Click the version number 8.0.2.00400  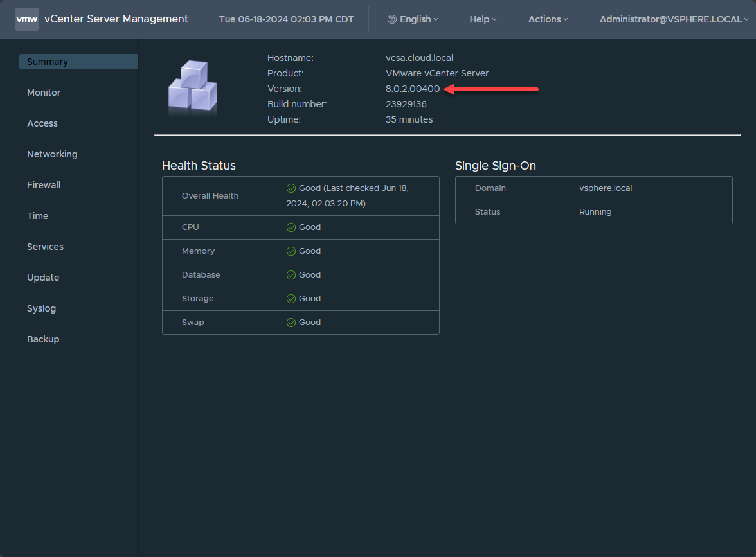coord(413,89)
